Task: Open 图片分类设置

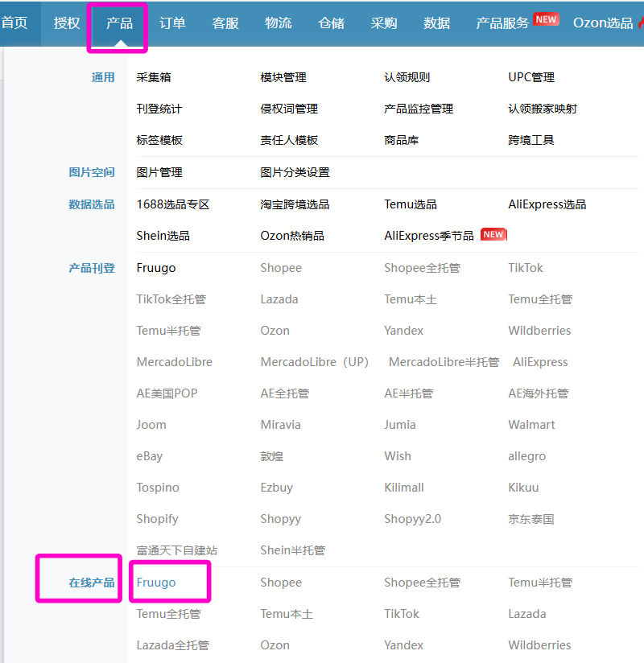Action: [x=295, y=172]
